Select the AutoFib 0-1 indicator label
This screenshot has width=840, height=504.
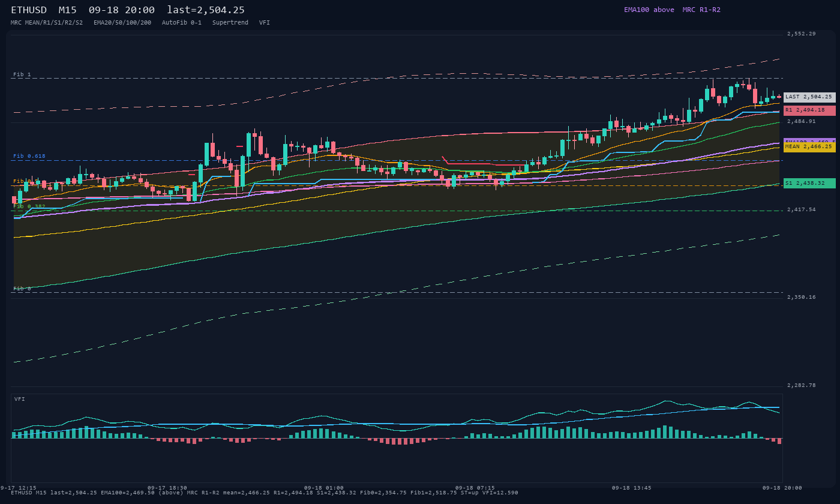tap(182, 23)
